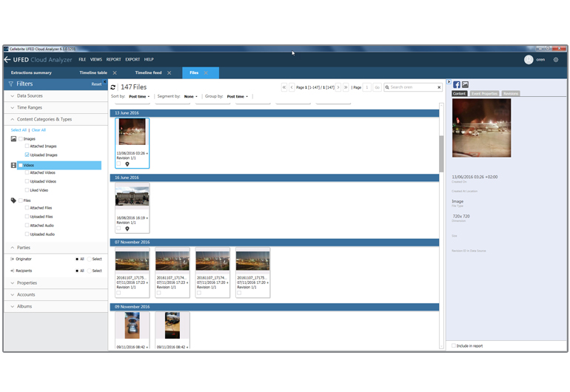The width and height of the screenshot is (570, 392).
Task: Click the refresh icon beside 147 Files
Action: (x=113, y=87)
